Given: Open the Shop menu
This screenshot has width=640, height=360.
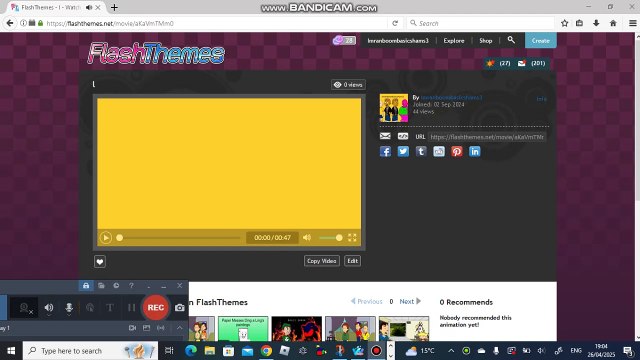Looking at the screenshot, I should tap(486, 40).
